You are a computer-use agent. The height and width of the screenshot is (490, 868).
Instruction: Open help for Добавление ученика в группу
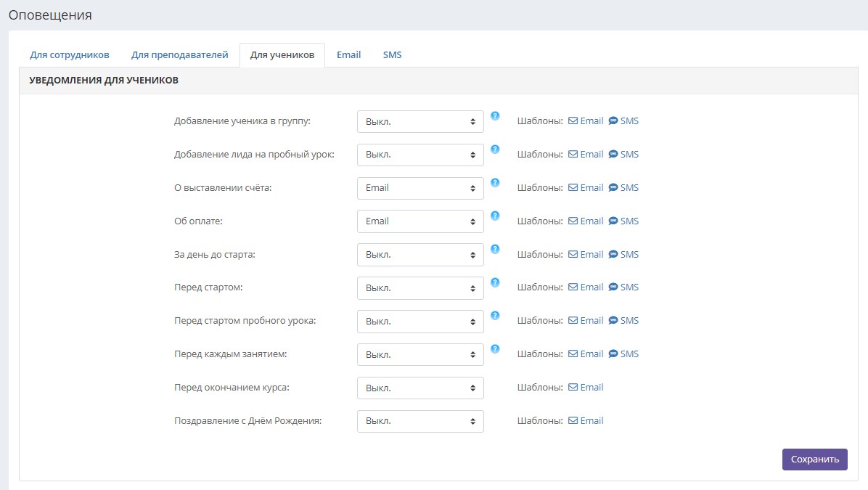(x=495, y=115)
